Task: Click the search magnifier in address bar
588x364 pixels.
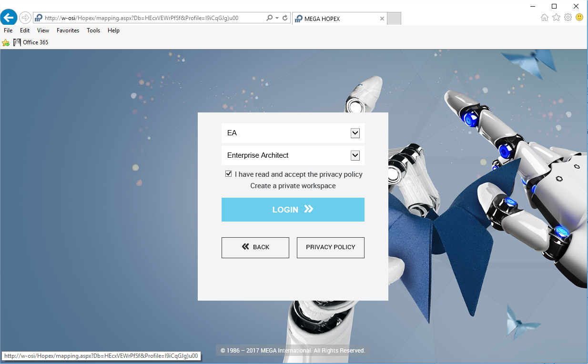Action: point(269,18)
